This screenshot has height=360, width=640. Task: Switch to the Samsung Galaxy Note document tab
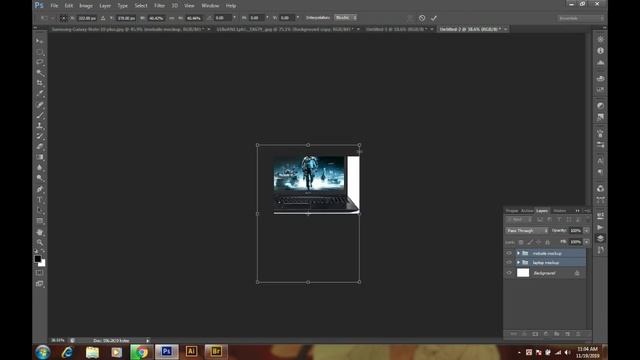[127, 29]
